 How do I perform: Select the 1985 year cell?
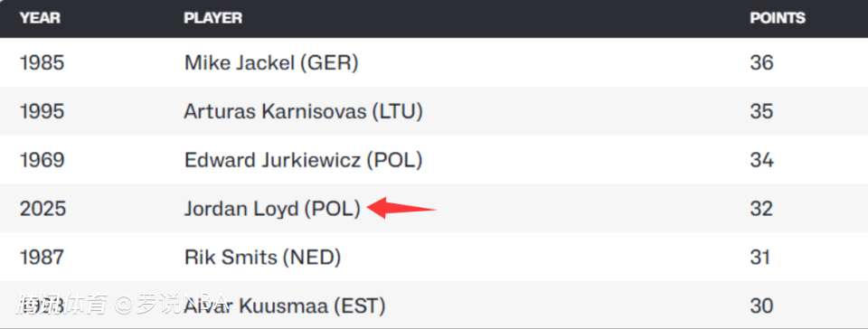pyautogui.click(x=42, y=63)
